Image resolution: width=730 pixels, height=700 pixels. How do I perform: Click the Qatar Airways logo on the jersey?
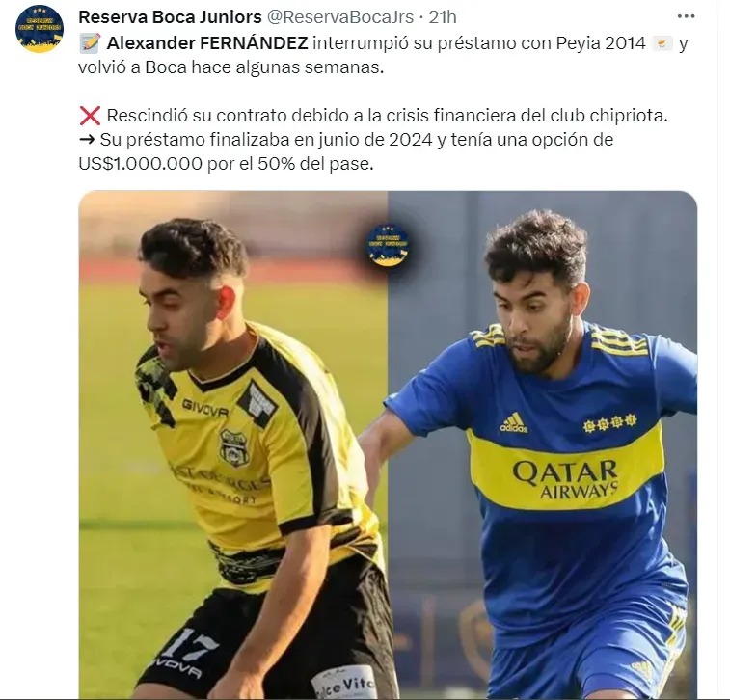pos(565,479)
